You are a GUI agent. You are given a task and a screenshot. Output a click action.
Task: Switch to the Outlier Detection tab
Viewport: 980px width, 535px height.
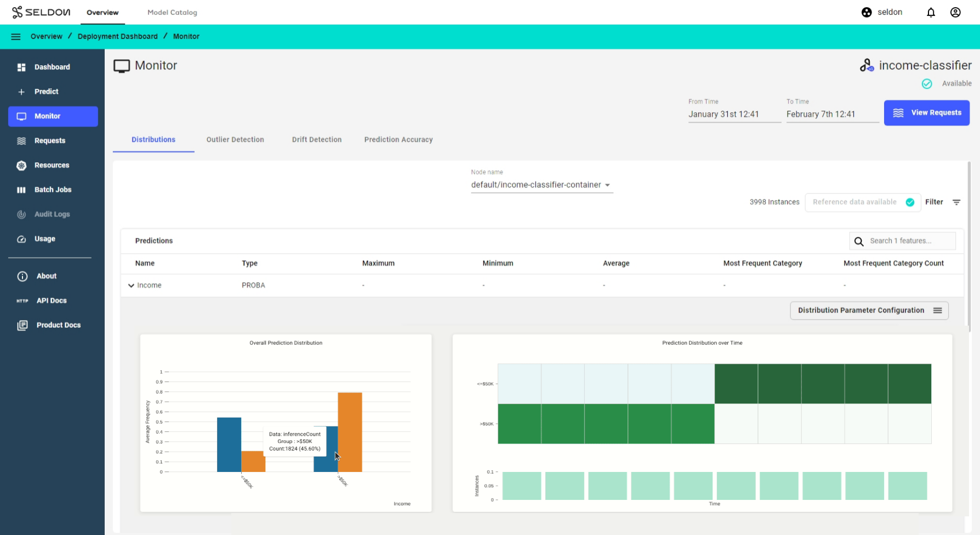coord(235,140)
